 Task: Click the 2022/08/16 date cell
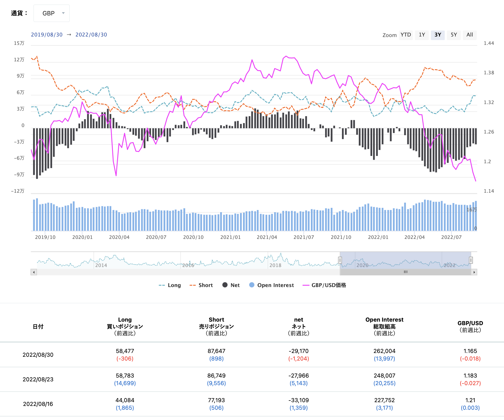pos(38,404)
